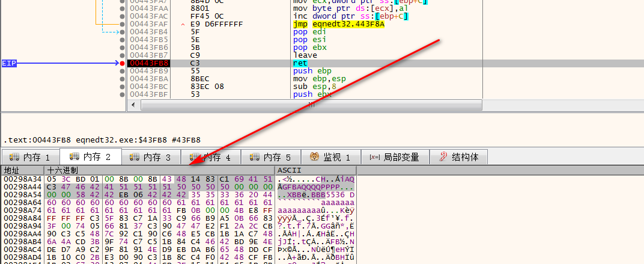644x264 pixels.
Task: Click hex byte BD in row 00298A34
Action: click(x=80, y=179)
